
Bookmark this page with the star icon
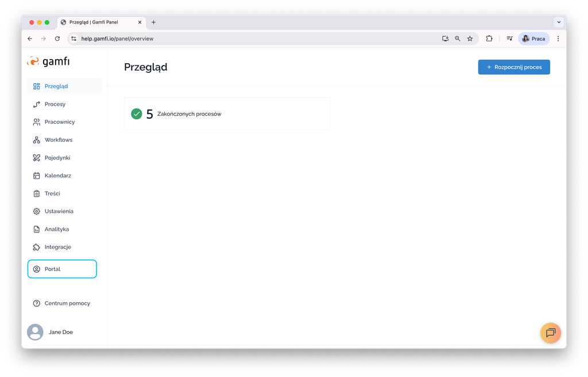click(470, 38)
